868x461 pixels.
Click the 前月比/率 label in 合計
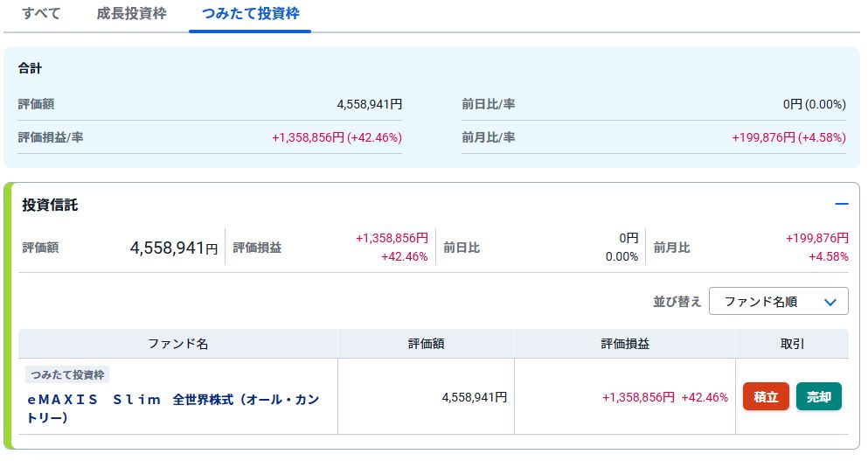point(489,137)
